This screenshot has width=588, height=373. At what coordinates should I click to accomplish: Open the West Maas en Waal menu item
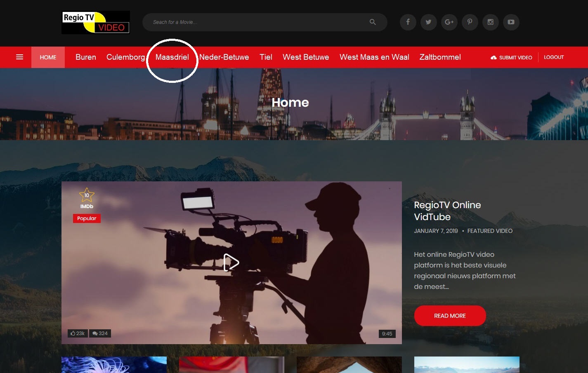(x=374, y=57)
